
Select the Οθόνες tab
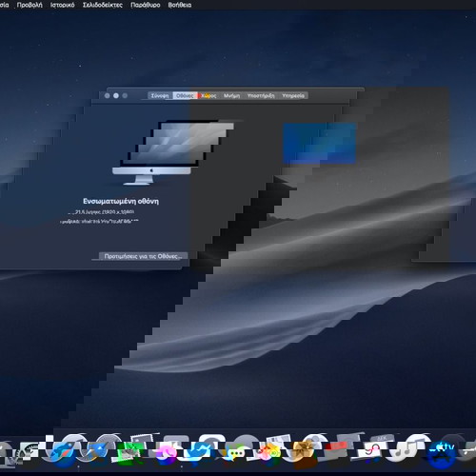coord(185,95)
